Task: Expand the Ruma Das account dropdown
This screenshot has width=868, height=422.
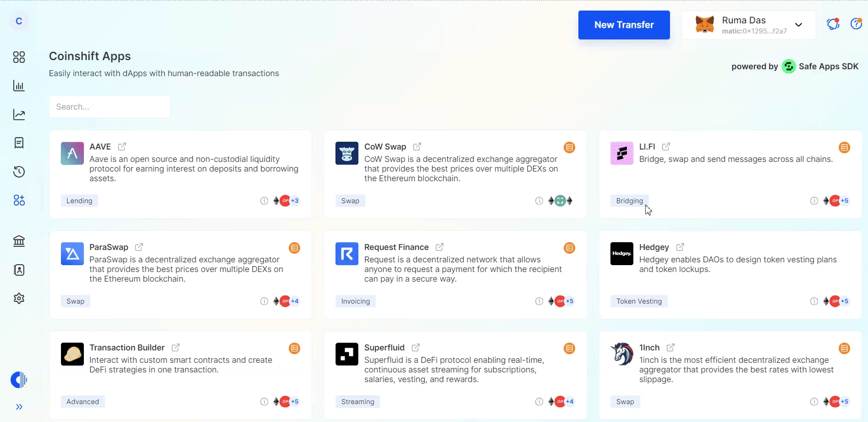Action: (798, 25)
